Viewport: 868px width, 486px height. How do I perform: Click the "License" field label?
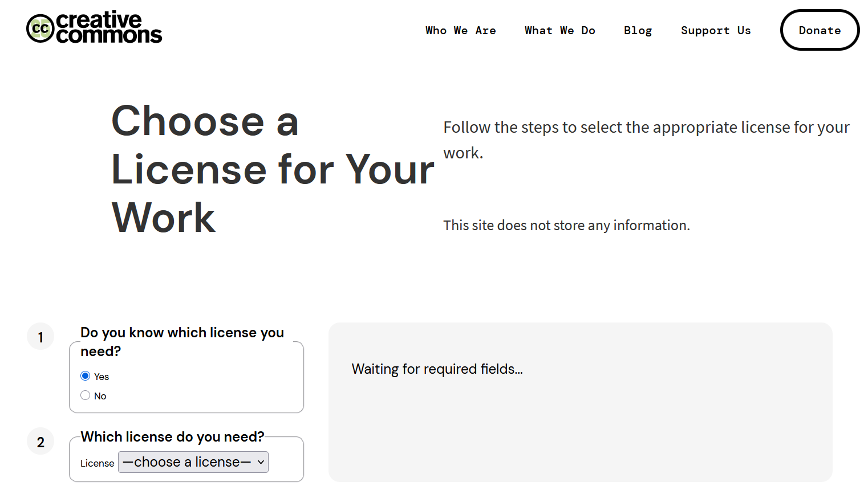97,463
